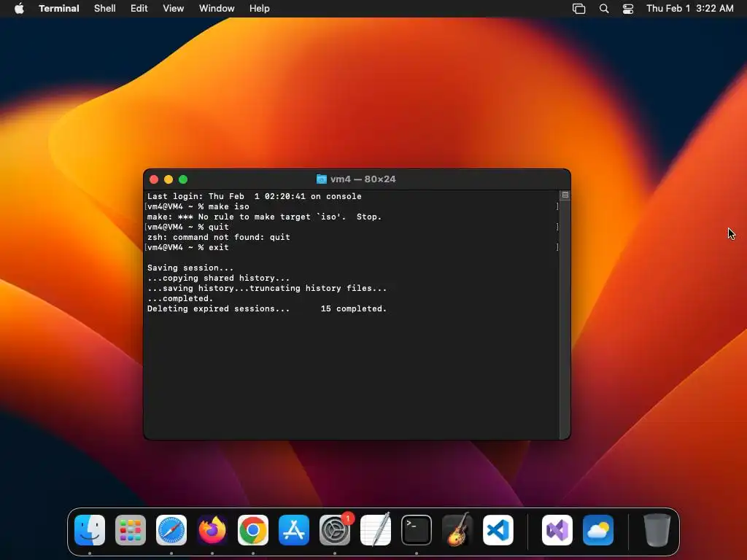
Task: Open Finder from the Dock
Action: [x=90, y=530]
